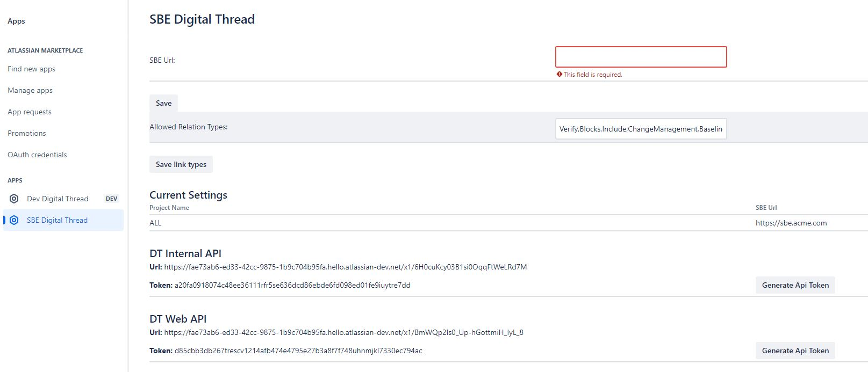The height and width of the screenshot is (372, 868).
Task: Focus the empty SBE Url input field
Action: tap(641, 57)
